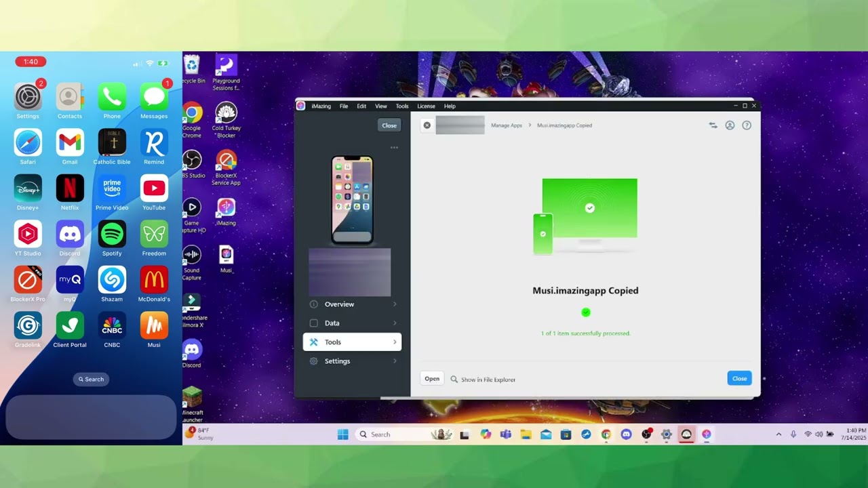Open the Discord app on the phone
The image size is (868, 488).
(x=70, y=234)
